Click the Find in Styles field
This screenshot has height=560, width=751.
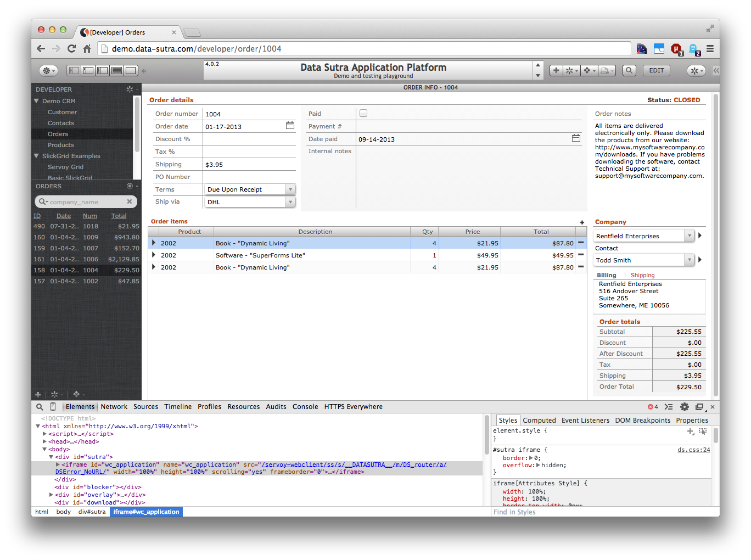tap(601, 512)
